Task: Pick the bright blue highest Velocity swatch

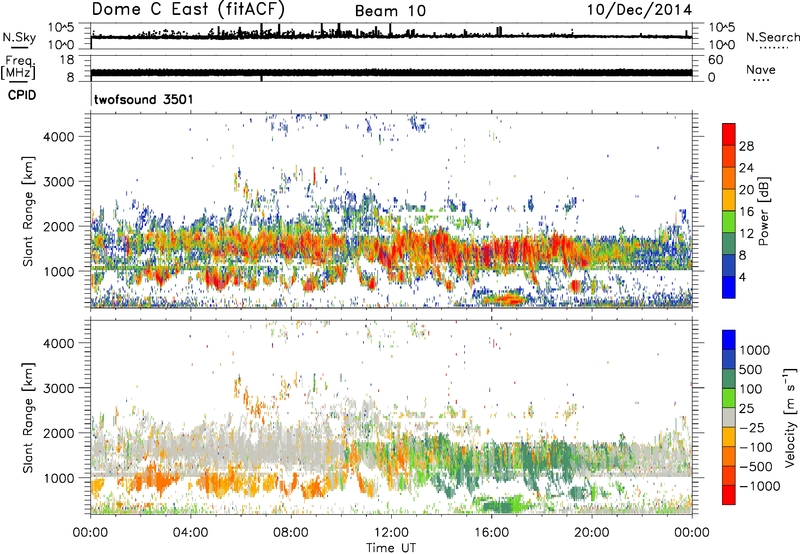Action: click(x=729, y=339)
